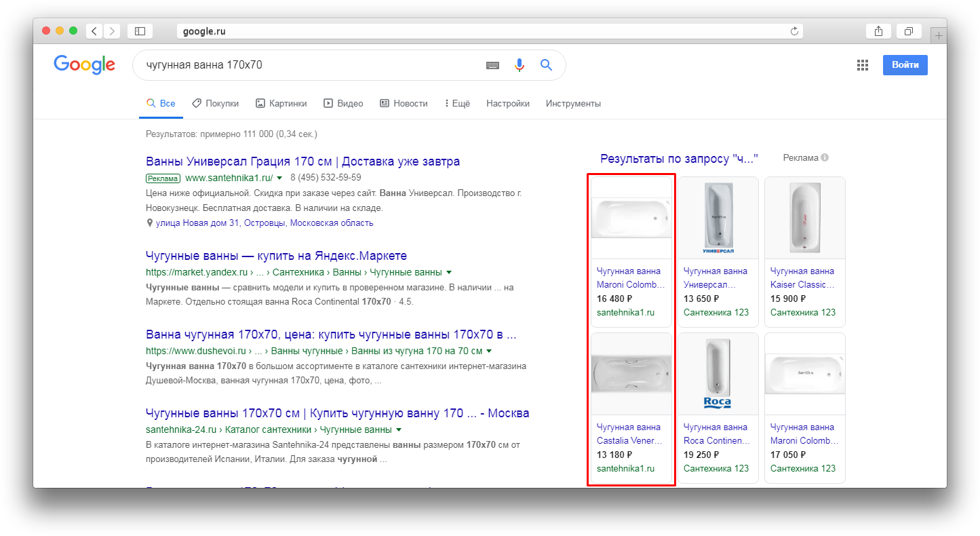Screen dimensions: 980x536
Task: Click santehnika1.ru under the 16 480 ₽ price
Action: tap(625, 312)
